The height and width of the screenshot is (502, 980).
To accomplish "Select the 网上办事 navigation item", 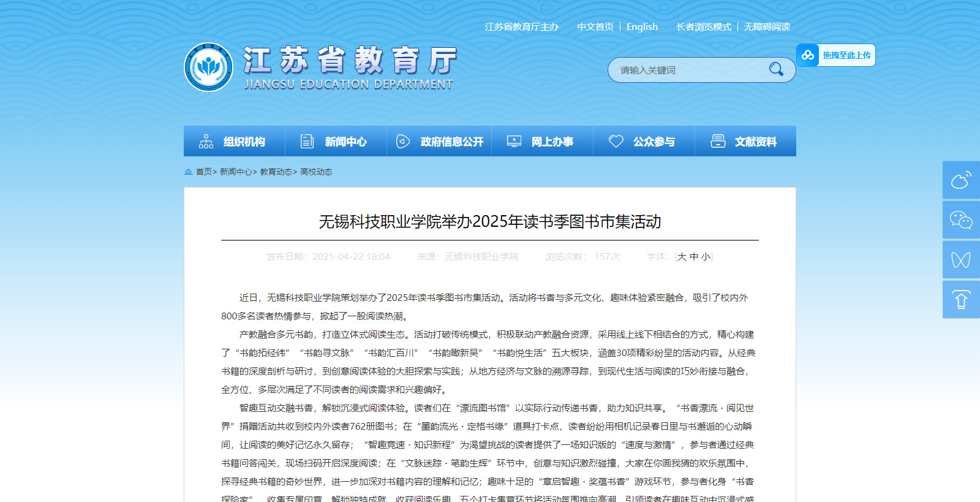I will pyautogui.click(x=542, y=142).
